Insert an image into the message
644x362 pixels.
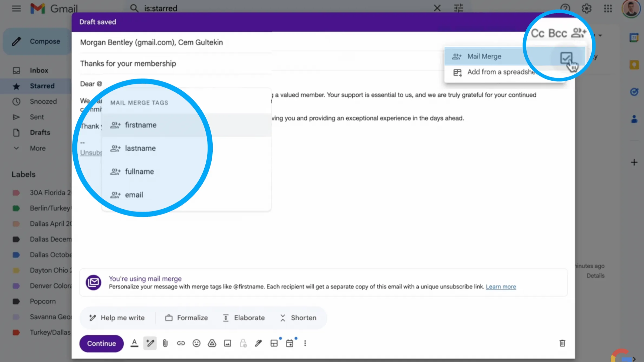point(228,343)
